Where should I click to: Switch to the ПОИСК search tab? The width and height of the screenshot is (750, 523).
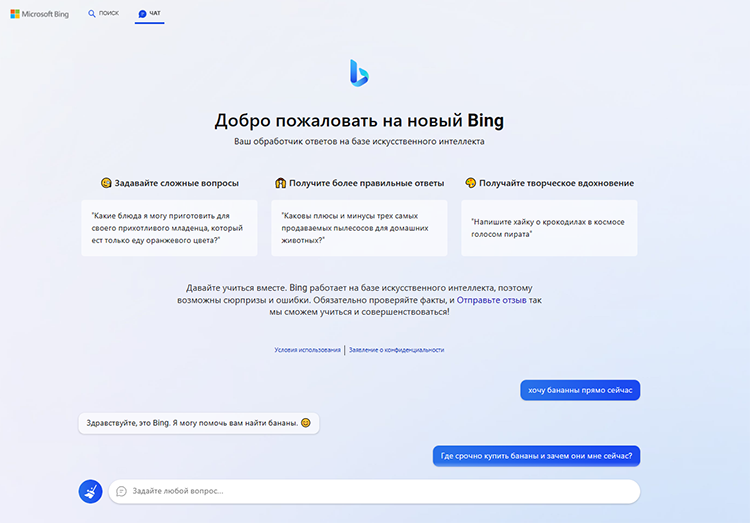tap(103, 13)
